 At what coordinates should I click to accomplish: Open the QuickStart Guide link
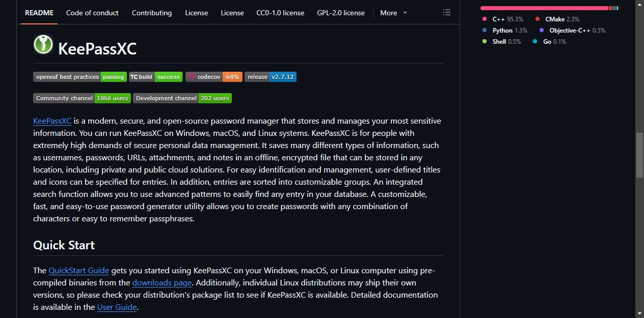(x=79, y=271)
